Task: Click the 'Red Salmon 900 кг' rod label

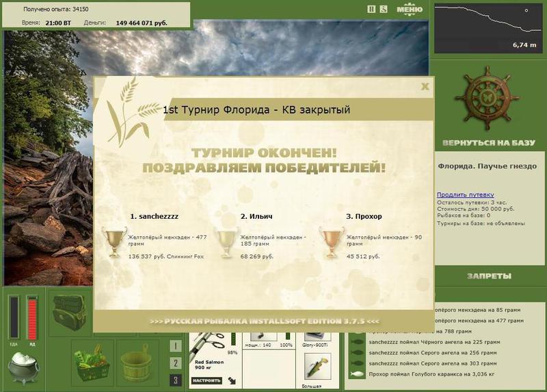Action: coord(209,365)
